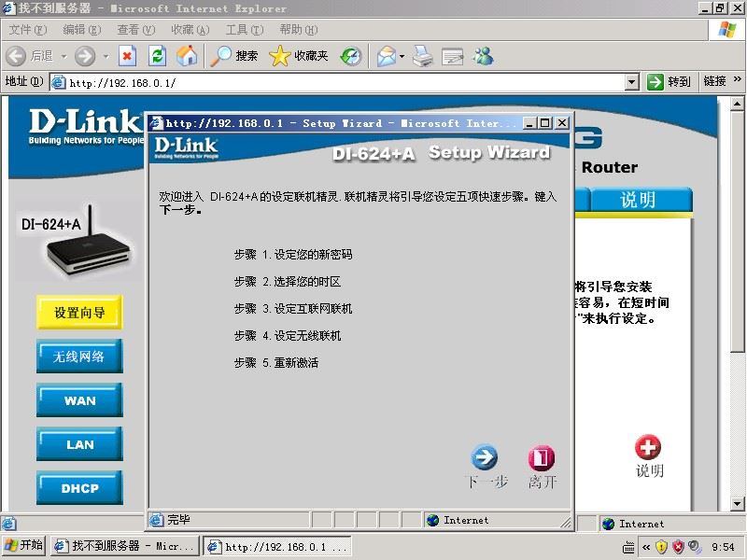Switch to 找不到服务器 taskbar window
This screenshot has height=560, width=747.
(126, 546)
